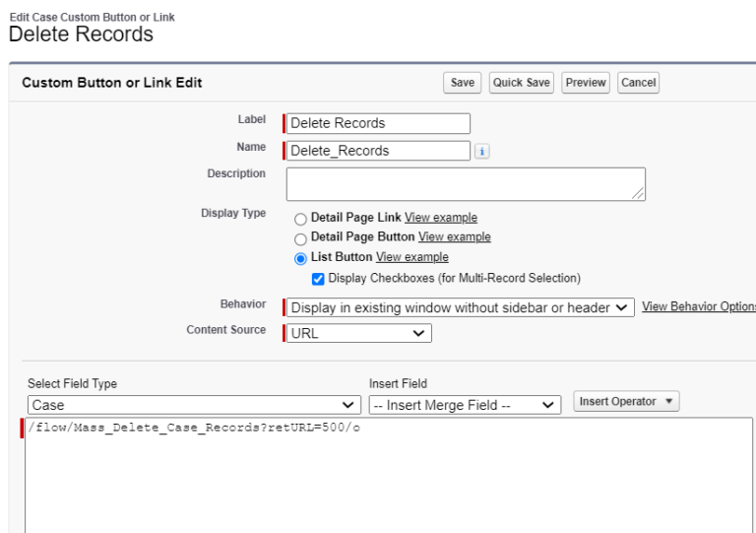Click the Quick Save button
This screenshot has height=533, width=756.
[x=521, y=83]
